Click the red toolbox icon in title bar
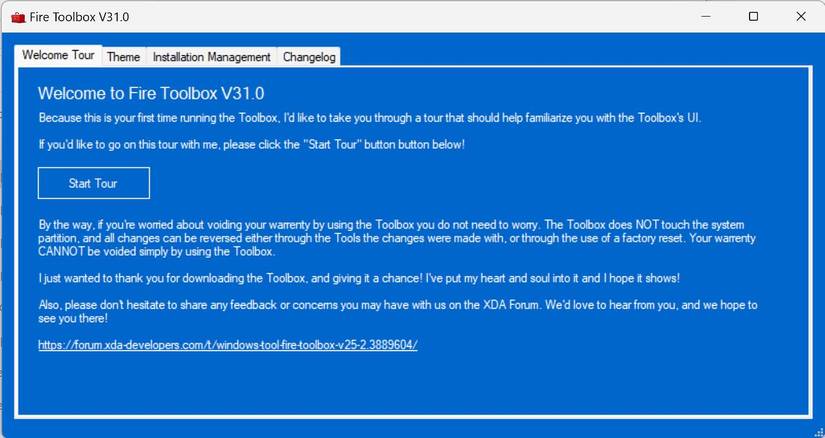Viewport: 825px width, 438px height. [x=18, y=17]
